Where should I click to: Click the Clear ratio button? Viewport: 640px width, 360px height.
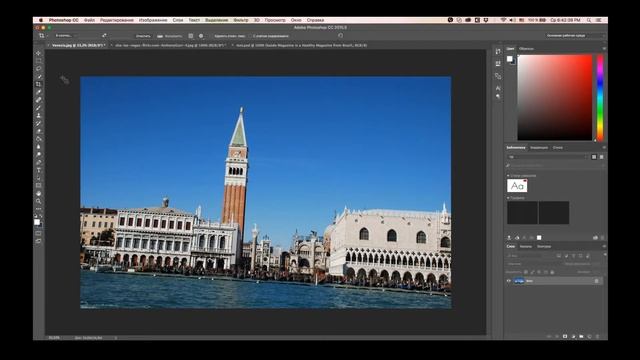click(143, 36)
